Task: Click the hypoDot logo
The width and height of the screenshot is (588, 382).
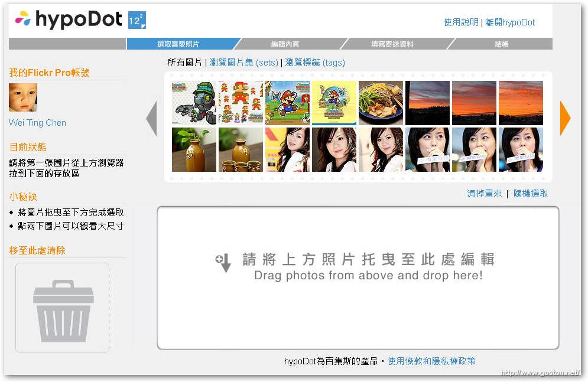Action: (69, 19)
